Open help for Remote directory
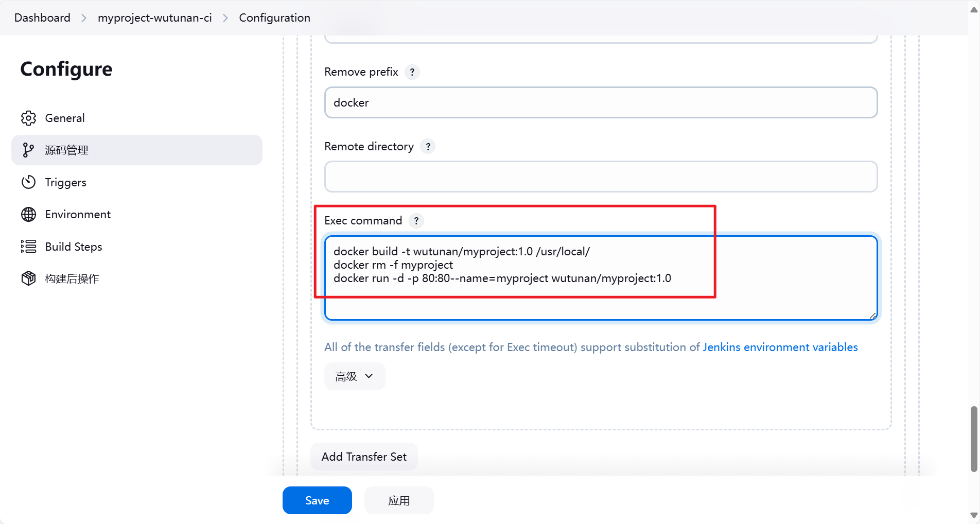 click(x=428, y=147)
